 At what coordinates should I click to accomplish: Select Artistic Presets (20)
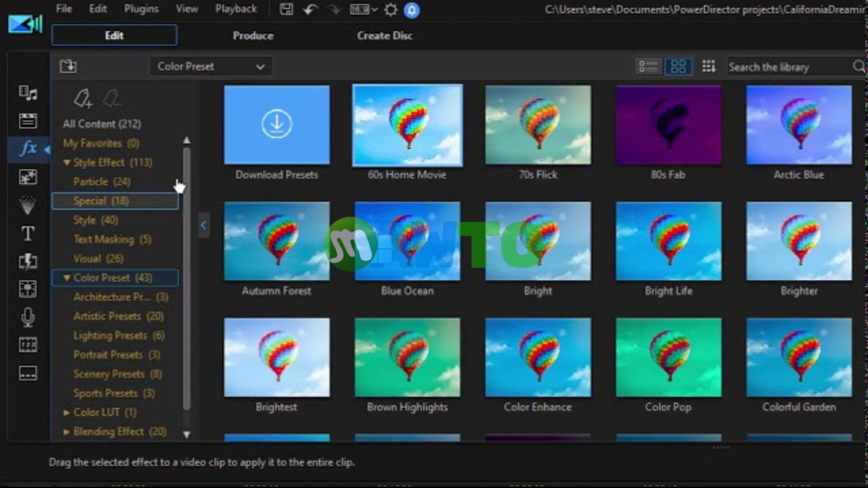coord(119,316)
